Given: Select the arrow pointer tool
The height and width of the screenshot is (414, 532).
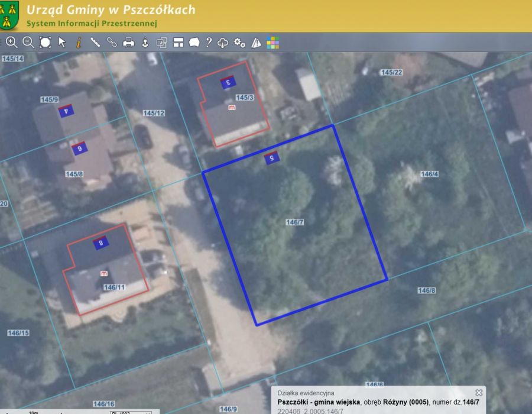Looking at the screenshot, I should [62, 42].
